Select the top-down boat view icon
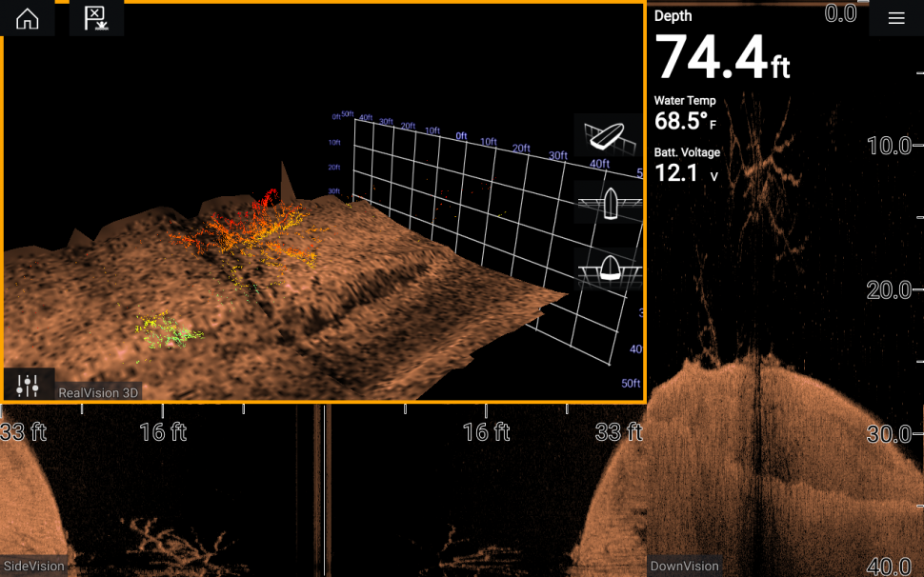The width and height of the screenshot is (924, 577). (x=608, y=202)
